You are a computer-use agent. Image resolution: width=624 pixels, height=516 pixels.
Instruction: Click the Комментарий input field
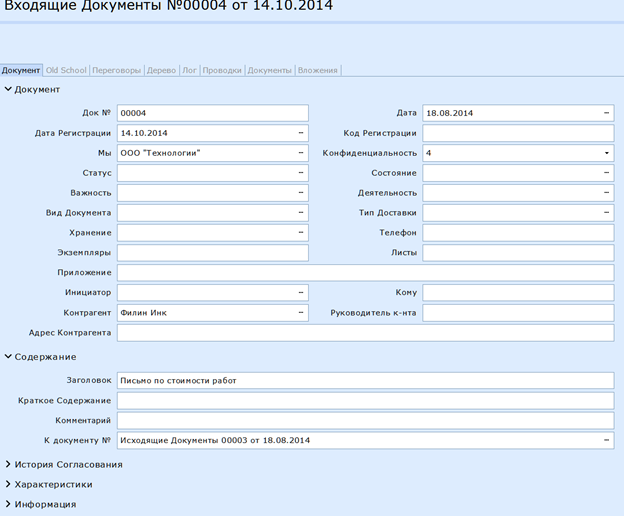click(365, 420)
